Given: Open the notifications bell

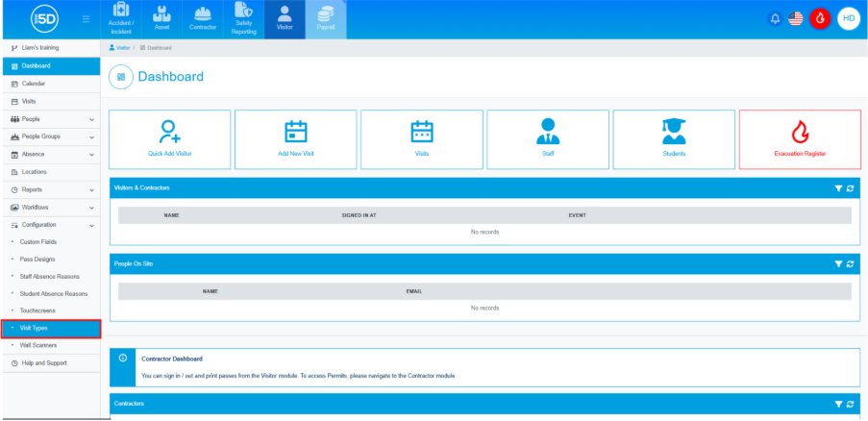Looking at the screenshot, I should [775, 19].
